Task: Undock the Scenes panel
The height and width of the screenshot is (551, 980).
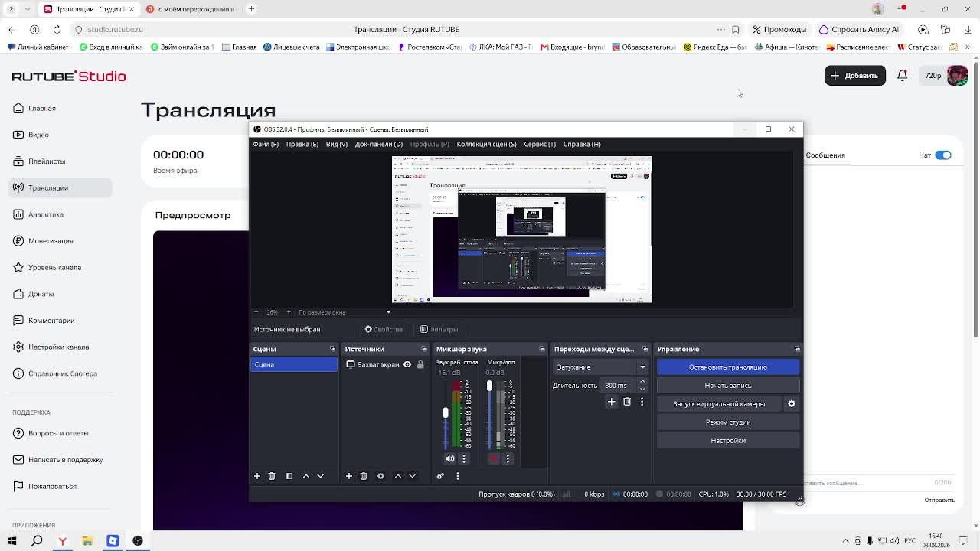Action: pos(332,349)
